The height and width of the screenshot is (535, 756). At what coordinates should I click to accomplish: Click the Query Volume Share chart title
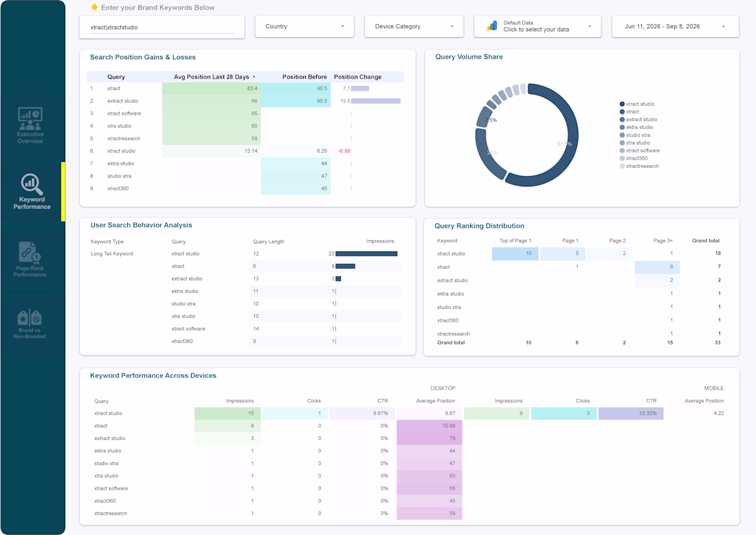(x=469, y=57)
